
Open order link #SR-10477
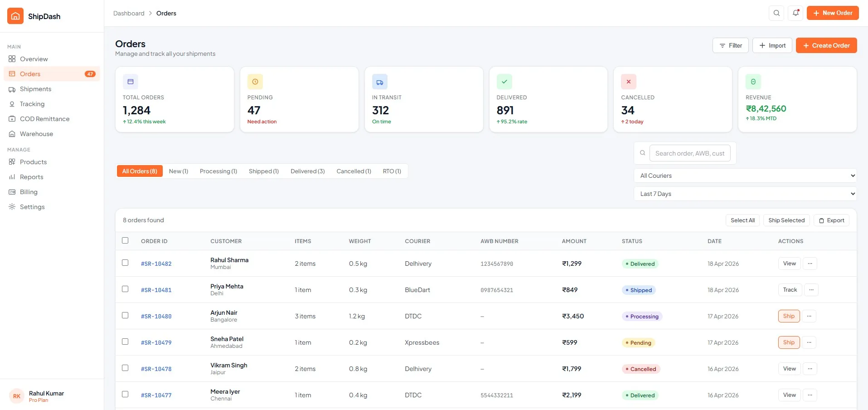[156, 395]
